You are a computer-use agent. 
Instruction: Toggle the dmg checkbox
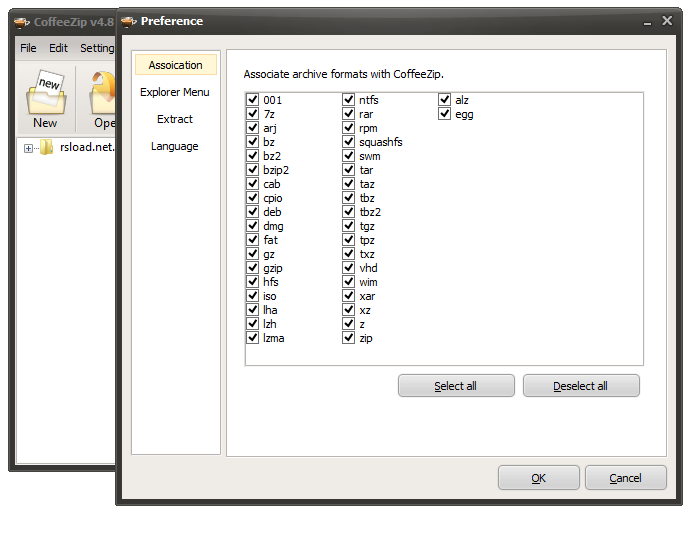pos(253,225)
